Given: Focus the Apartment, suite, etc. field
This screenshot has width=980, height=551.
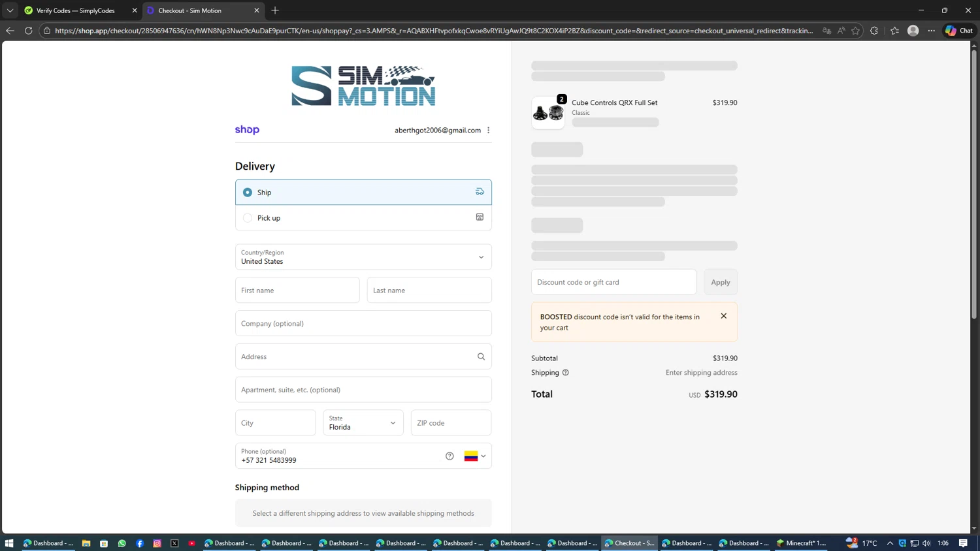Looking at the screenshot, I should (x=363, y=390).
